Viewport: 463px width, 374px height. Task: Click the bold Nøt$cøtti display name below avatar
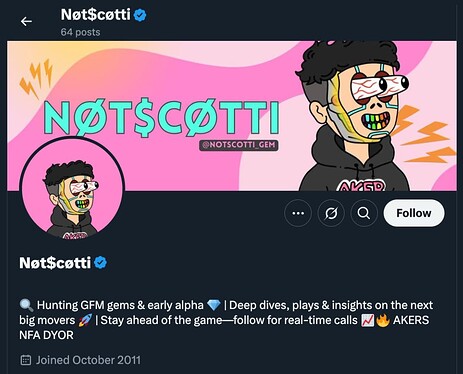coord(55,263)
